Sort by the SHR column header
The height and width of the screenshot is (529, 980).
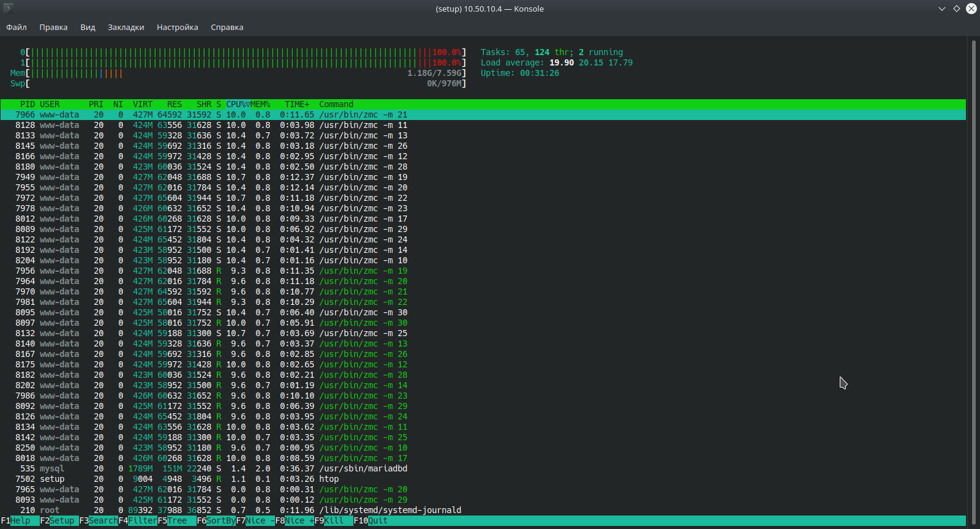(204, 104)
